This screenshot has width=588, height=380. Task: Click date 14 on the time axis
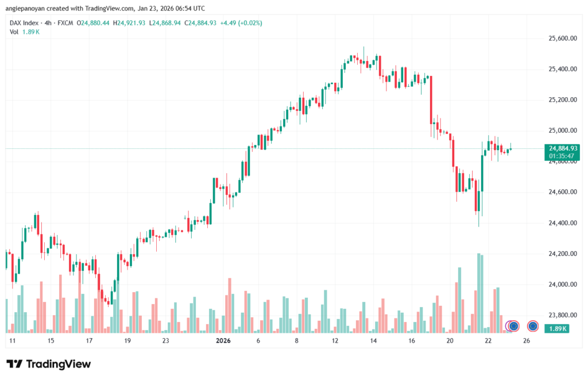coord(373,341)
